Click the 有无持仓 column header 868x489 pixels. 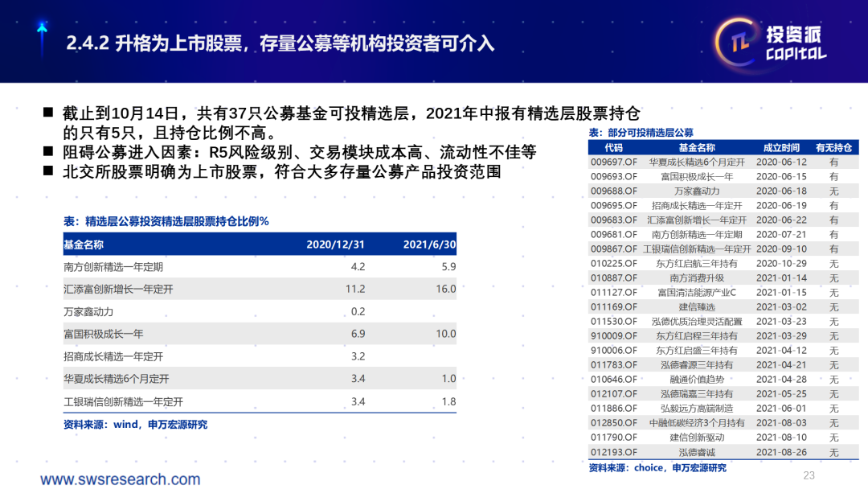click(833, 148)
